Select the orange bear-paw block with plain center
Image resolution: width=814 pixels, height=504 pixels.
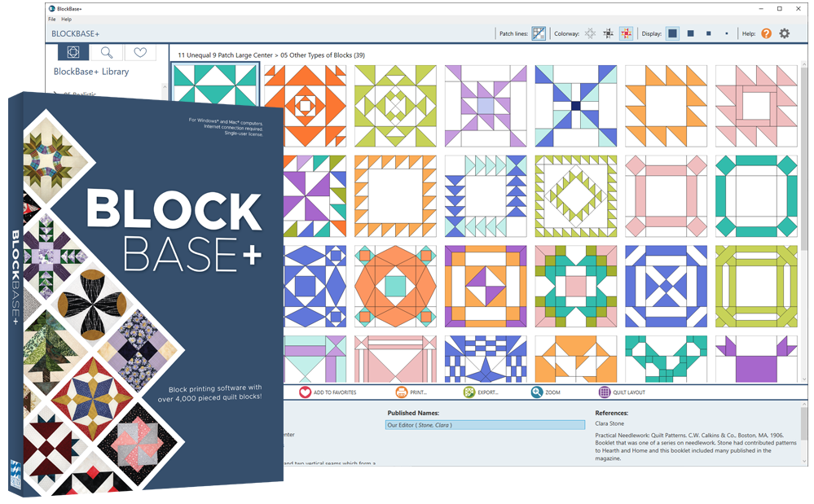pos(666,107)
